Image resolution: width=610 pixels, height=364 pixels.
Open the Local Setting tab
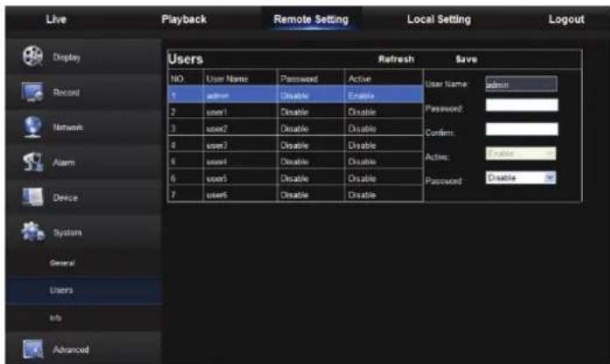point(439,19)
